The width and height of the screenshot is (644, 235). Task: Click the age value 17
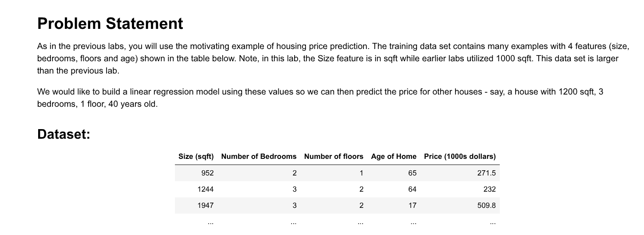point(412,205)
